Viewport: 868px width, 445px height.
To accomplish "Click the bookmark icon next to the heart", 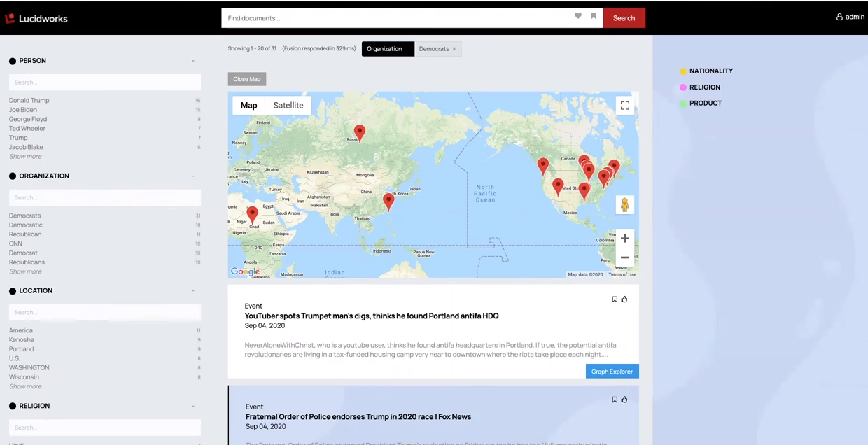I will [594, 16].
